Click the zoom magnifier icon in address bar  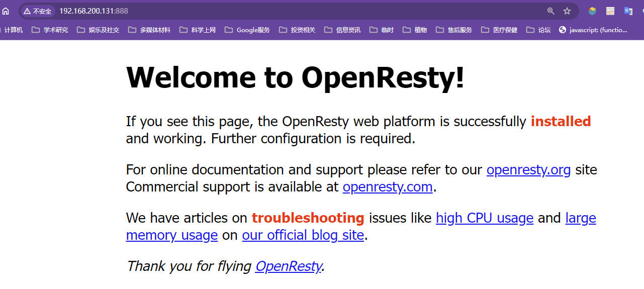[551, 11]
